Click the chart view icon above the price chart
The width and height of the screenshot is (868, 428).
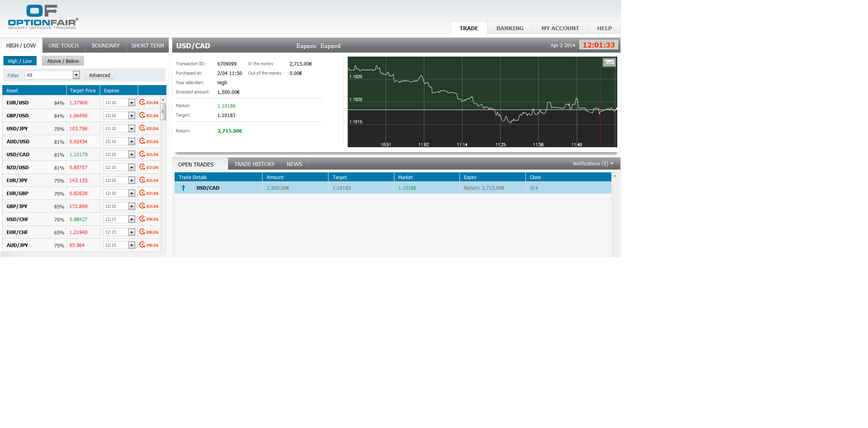[609, 62]
